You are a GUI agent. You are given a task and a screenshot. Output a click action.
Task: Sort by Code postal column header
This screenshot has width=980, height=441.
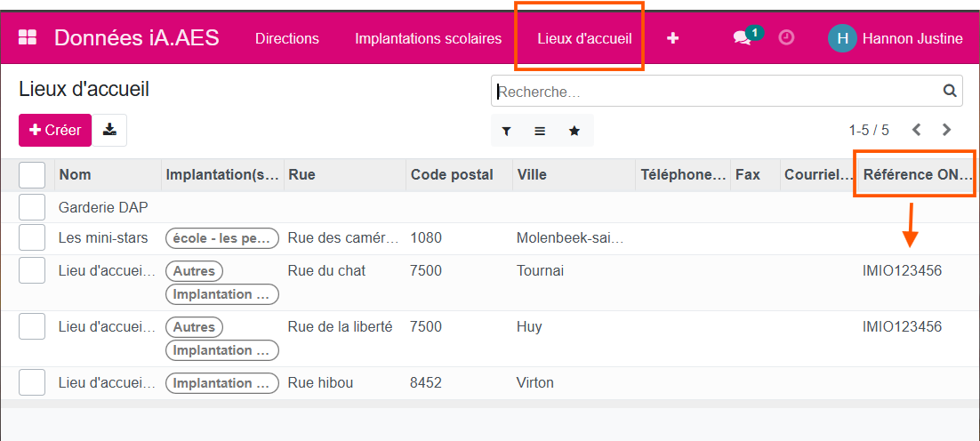coord(452,175)
